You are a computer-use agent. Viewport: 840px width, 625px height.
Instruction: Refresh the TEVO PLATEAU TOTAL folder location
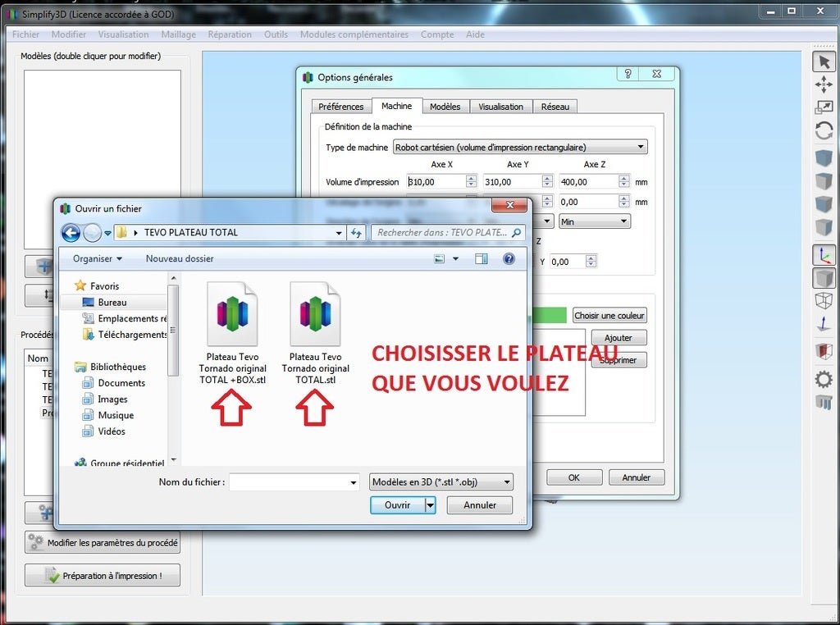[x=356, y=232]
